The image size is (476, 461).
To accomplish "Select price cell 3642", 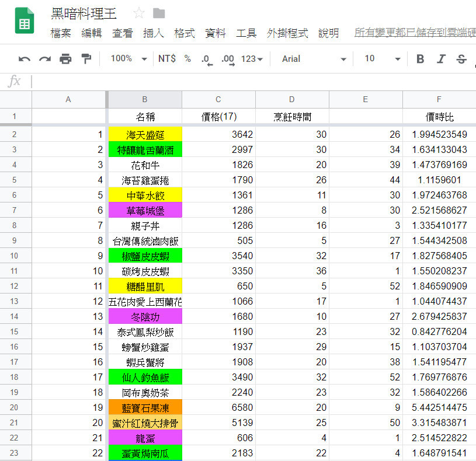I will pos(218,134).
